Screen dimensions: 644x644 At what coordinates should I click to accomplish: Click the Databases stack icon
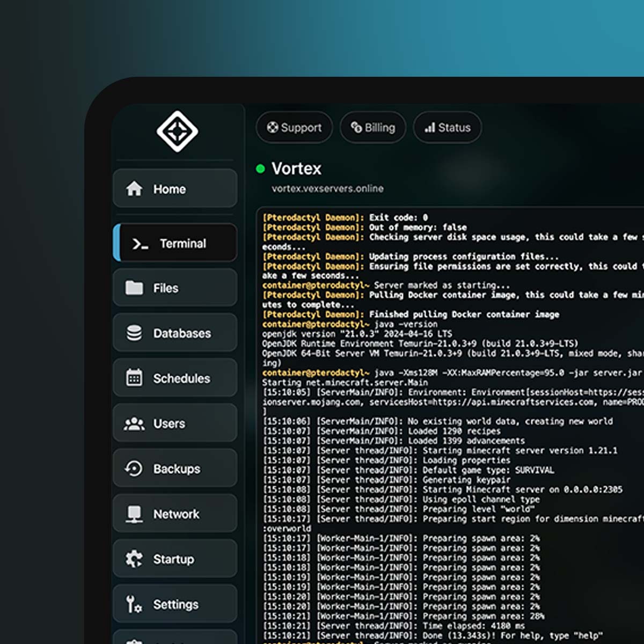click(x=134, y=333)
